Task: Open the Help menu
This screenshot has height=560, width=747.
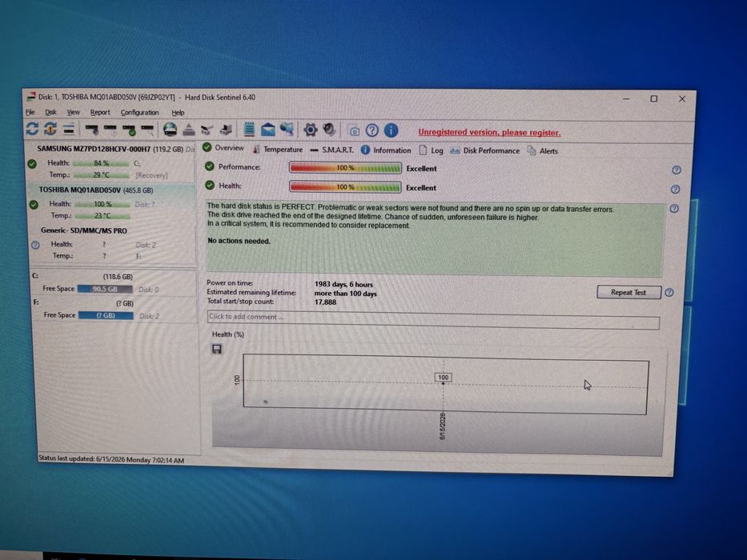Action: (178, 113)
